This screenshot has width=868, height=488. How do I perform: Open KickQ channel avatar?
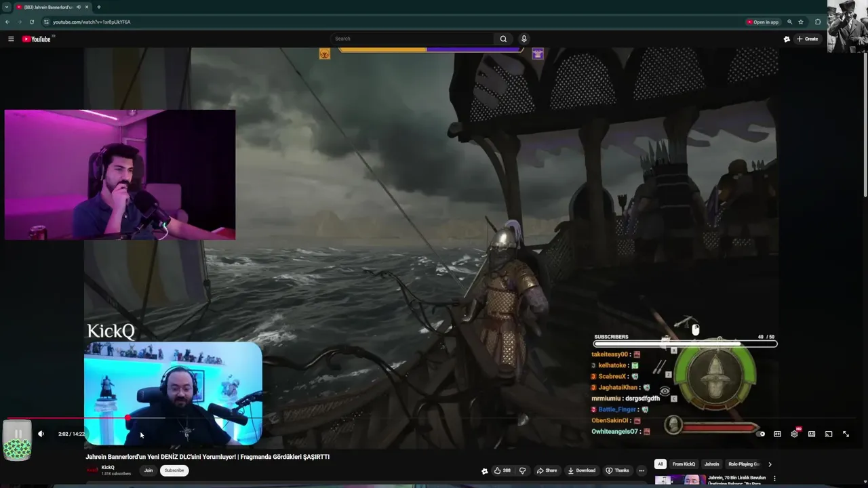click(x=92, y=470)
